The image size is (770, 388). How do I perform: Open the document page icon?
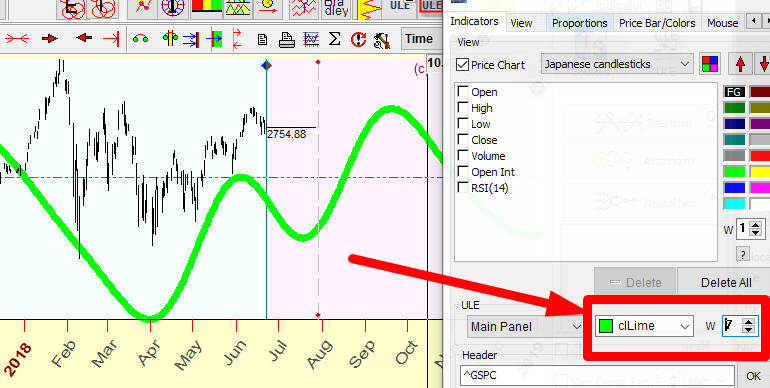pos(262,39)
